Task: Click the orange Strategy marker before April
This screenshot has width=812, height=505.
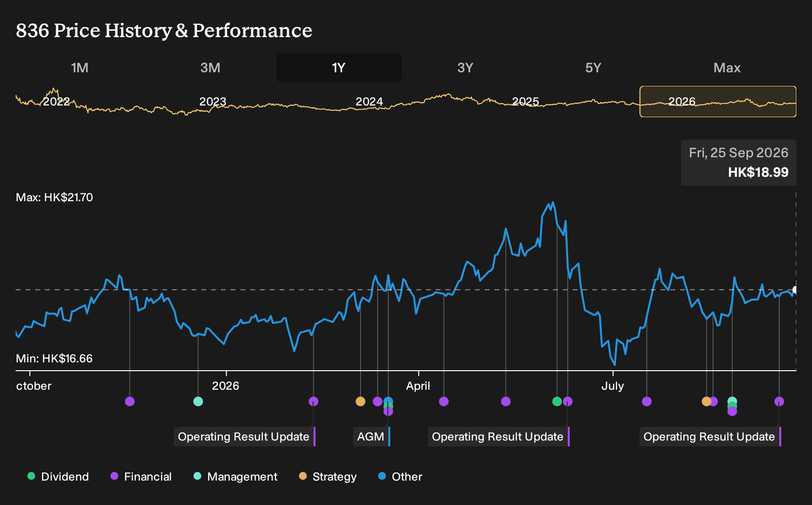Action: [x=361, y=401]
